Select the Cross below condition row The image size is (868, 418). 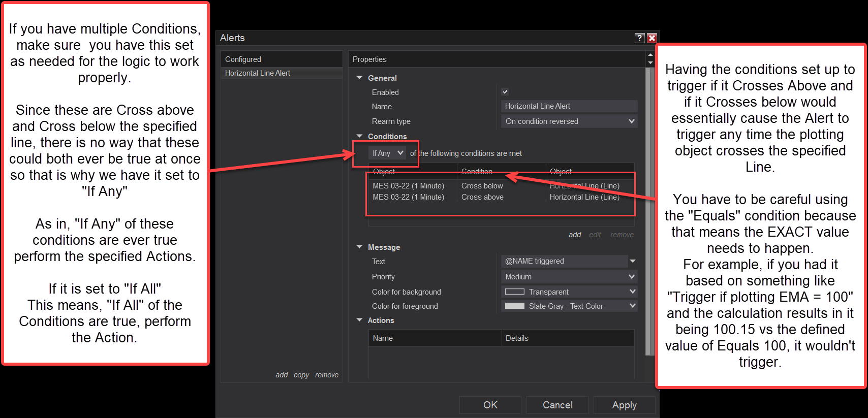pos(482,186)
